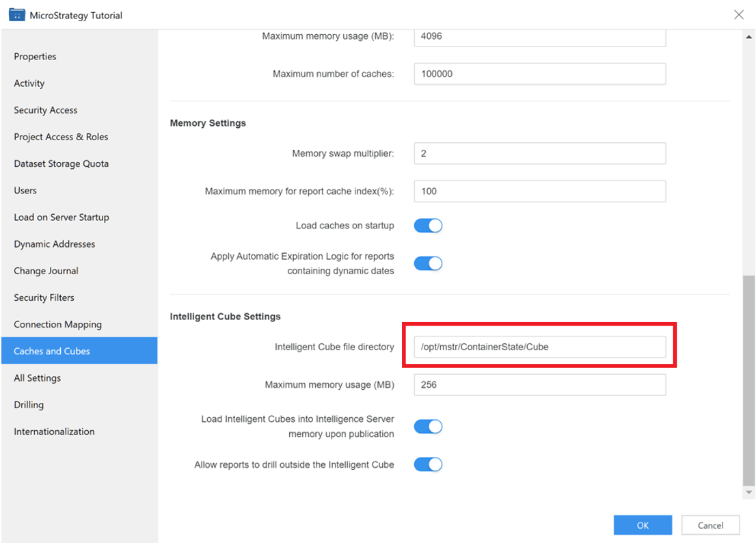Click the 4096 maximum memory usage field
This screenshot has height=543, width=756.
click(x=540, y=37)
